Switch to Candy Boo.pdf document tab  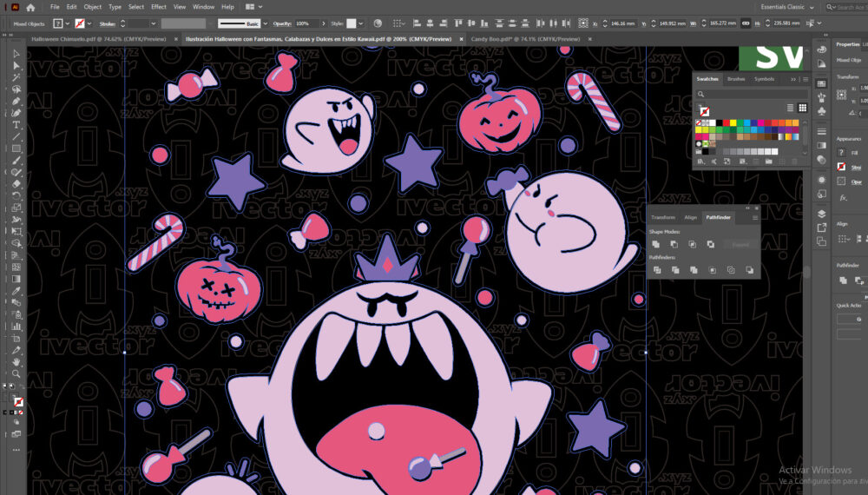525,39
